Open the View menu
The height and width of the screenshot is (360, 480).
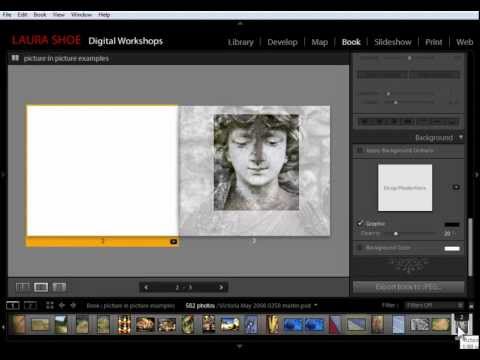(59, 15)
